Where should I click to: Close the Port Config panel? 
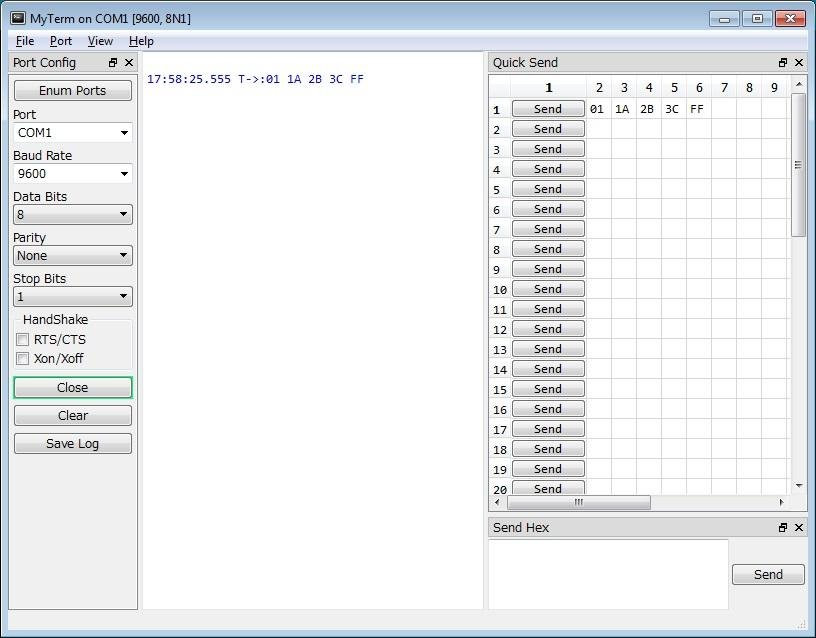pyautogui.click(x=129, y=63)
